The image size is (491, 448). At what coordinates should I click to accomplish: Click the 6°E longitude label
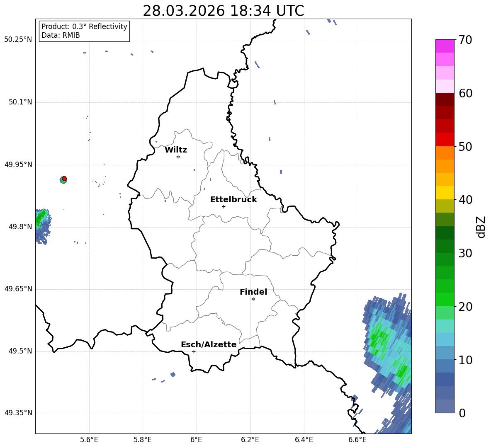196,440
